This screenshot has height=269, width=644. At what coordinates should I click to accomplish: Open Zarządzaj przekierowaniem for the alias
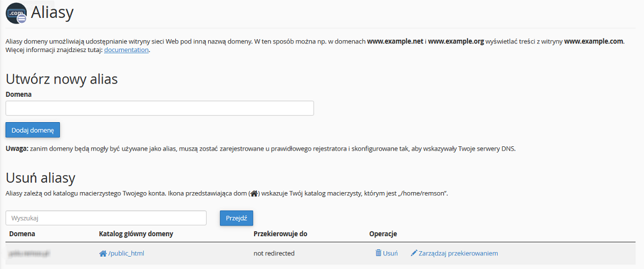tap(458, 254)
